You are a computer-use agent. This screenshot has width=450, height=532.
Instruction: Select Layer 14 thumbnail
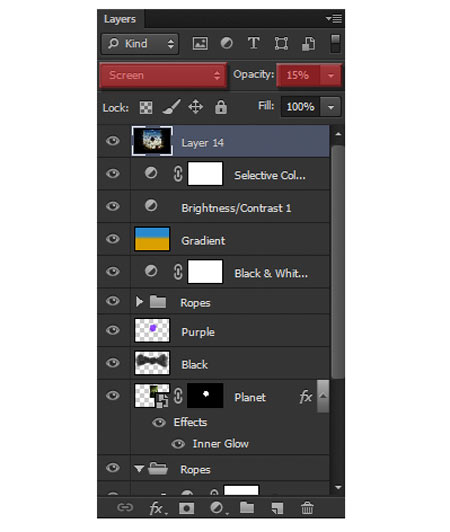point(152,141)
